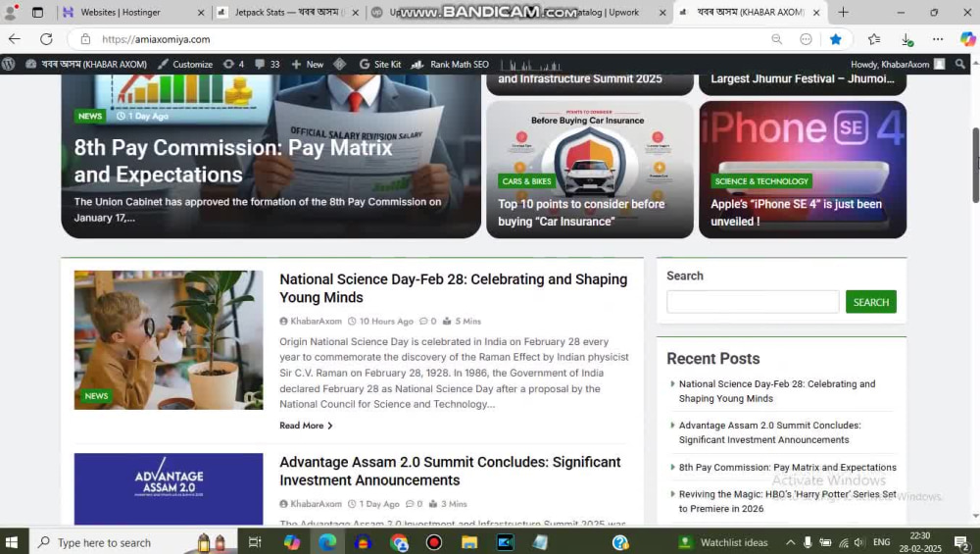Open the zoom magnifier in address bar

776,39
